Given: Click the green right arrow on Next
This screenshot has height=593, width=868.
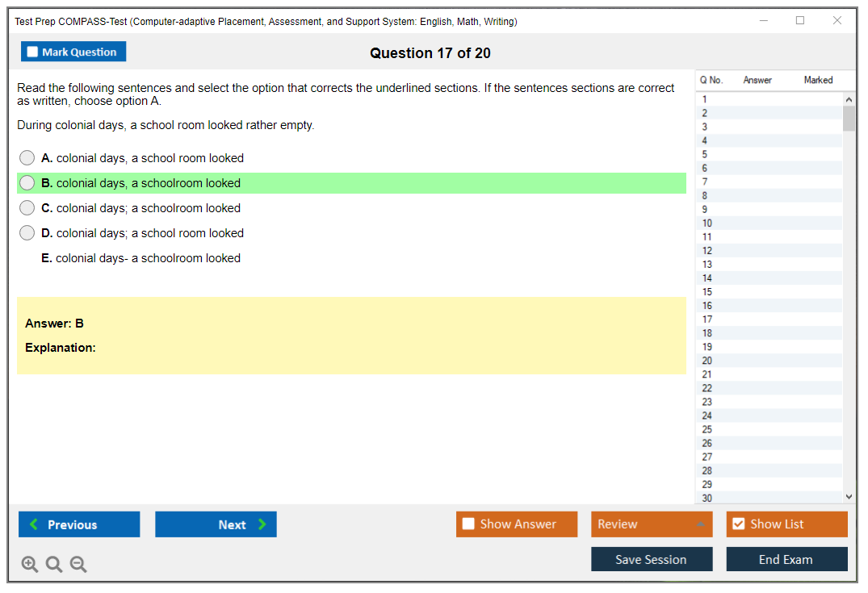Looking at the screenshot, I should tap(262, 524).
